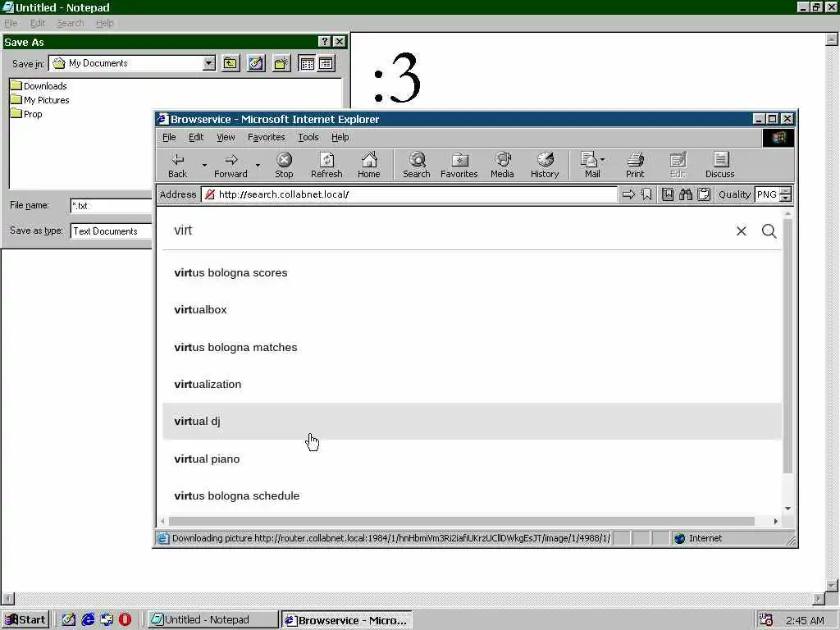This screenshot has height=630, width=840.
Task: Open the Prop folder
Action: [27, 113]
